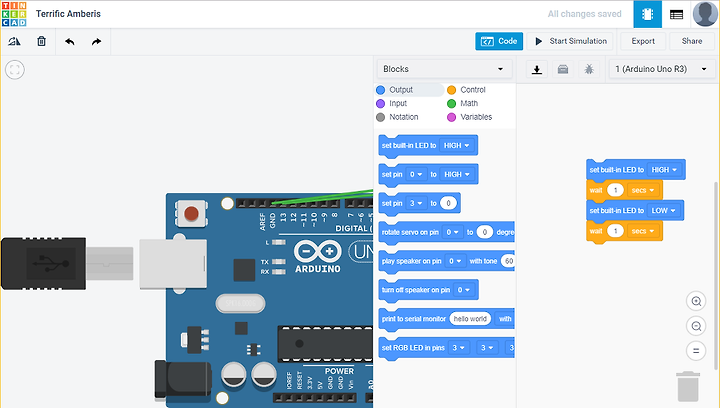The width and height of the screenshot is (720, 408).
Task: Click the zoom to fit icon
Action: click(15, 70)
